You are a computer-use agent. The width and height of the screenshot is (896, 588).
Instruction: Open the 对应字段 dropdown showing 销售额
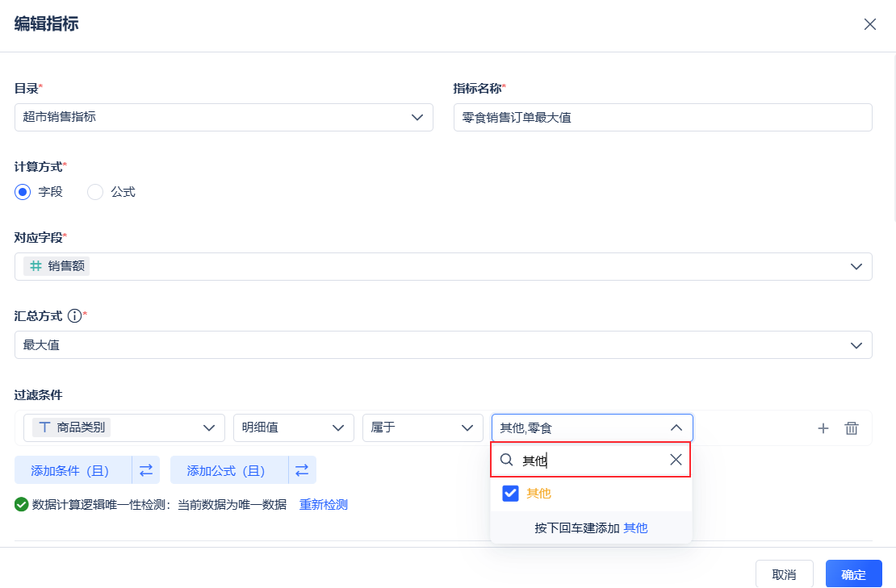coord(443,267)
